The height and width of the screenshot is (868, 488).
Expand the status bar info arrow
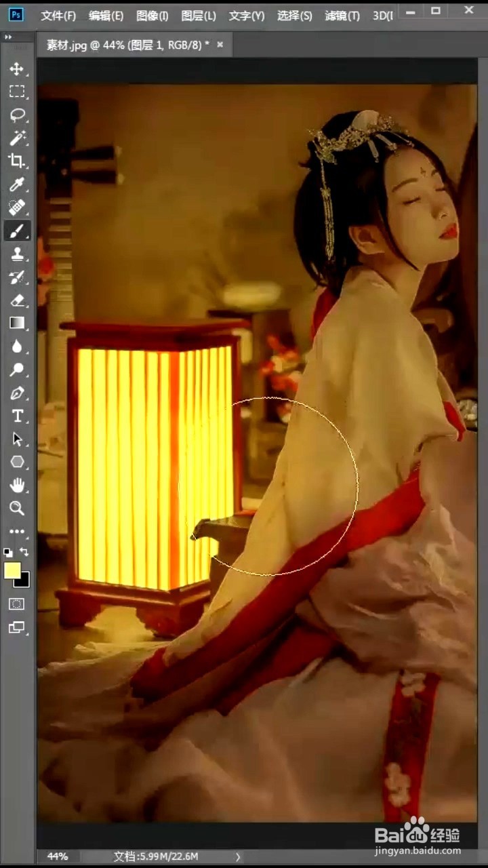[x=238, y=856]
